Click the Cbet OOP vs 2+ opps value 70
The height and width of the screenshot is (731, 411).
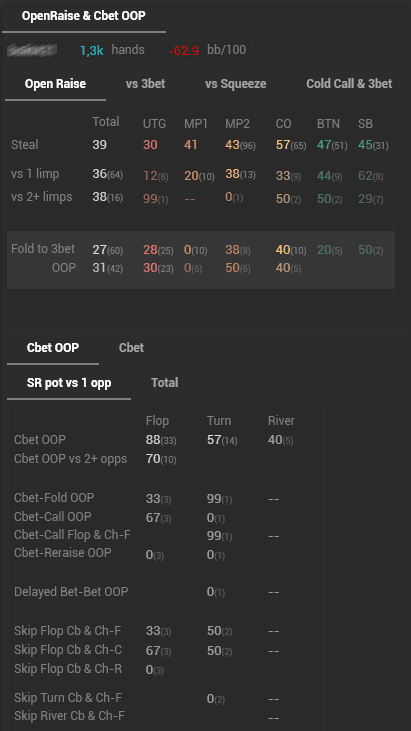click(153, 459)
